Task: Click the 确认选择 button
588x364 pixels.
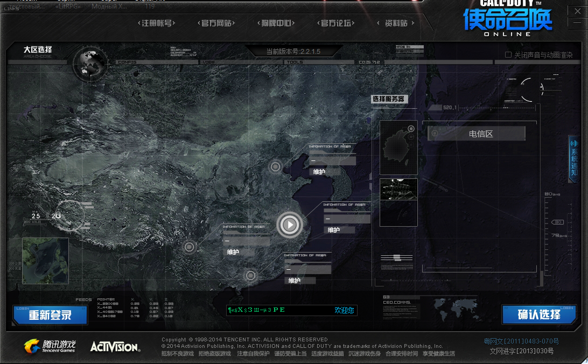Action: point(539,314)
